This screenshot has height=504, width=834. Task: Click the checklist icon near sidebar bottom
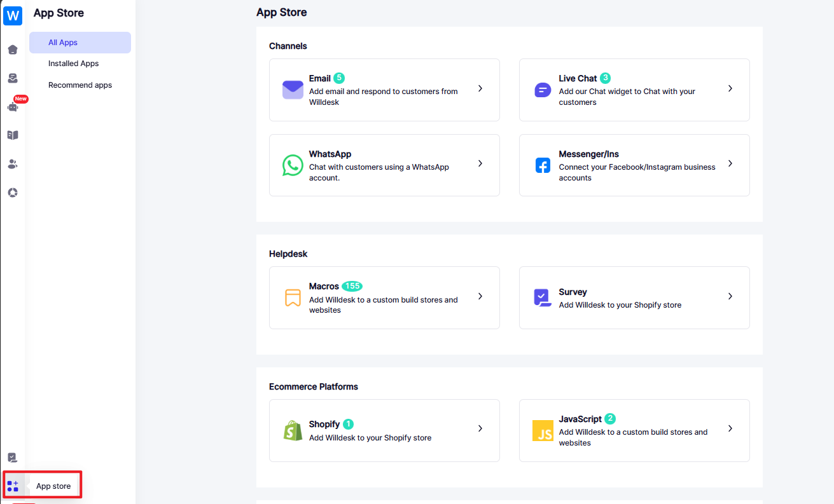[13, 458]
